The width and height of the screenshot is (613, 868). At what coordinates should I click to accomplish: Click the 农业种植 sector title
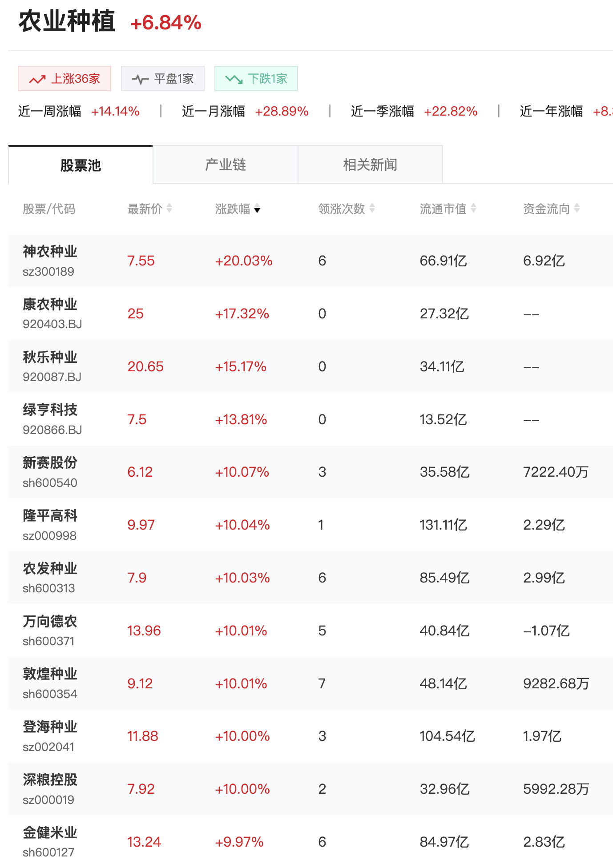coord(67,22)
